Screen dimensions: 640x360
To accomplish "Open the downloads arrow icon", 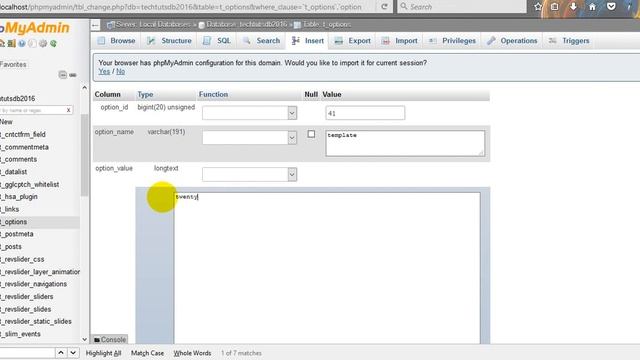I will click(573, 7).
